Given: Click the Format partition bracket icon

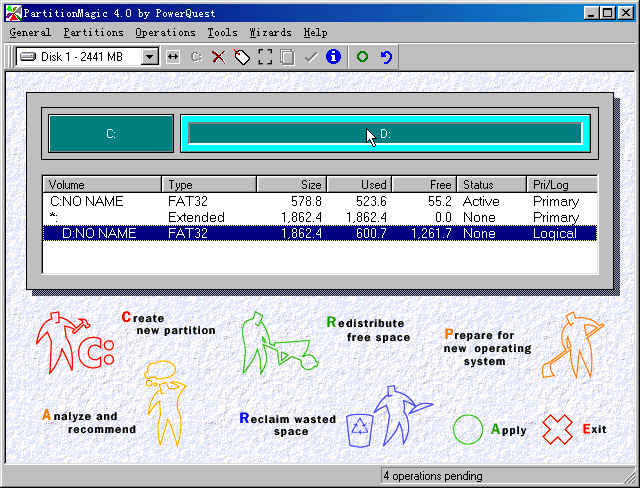Looking at the screenshot, I should pos(265,57).
